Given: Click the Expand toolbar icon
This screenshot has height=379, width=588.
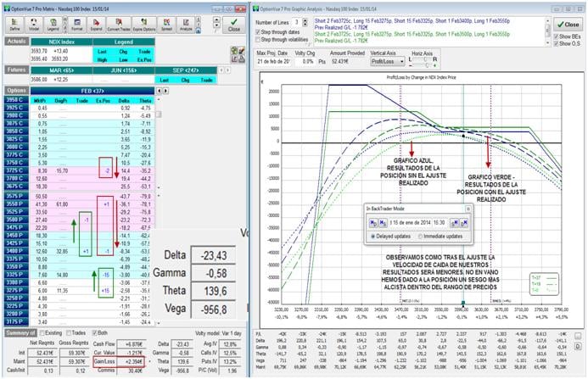Looking at the screenshot, I should click(96, 23).
